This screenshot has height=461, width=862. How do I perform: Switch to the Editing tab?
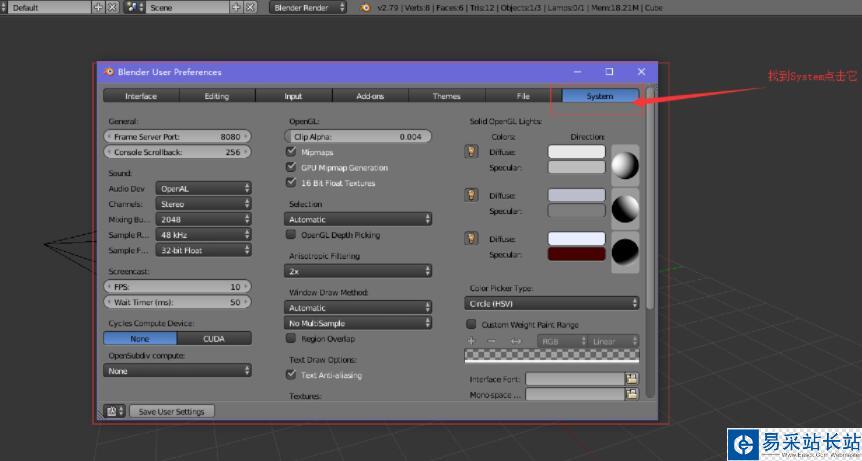217,96
